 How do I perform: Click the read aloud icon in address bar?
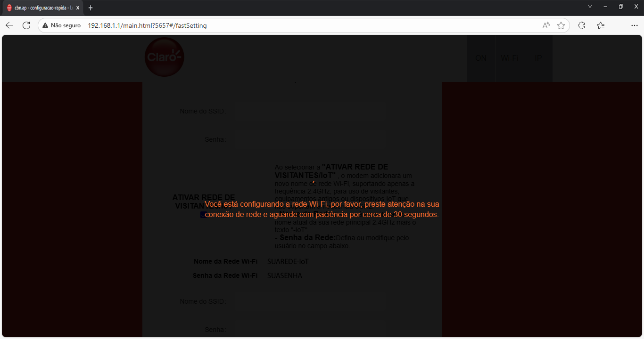coord(546,25)
